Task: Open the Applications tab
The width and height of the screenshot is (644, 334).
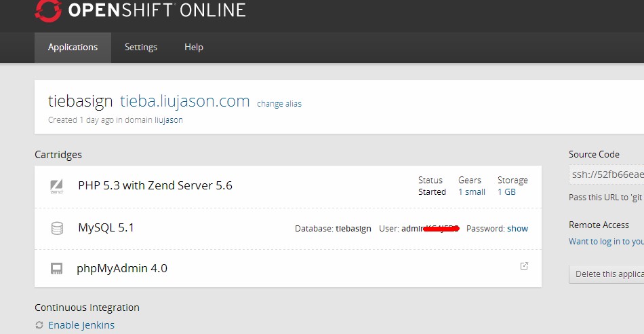Action: coord(73,48)
